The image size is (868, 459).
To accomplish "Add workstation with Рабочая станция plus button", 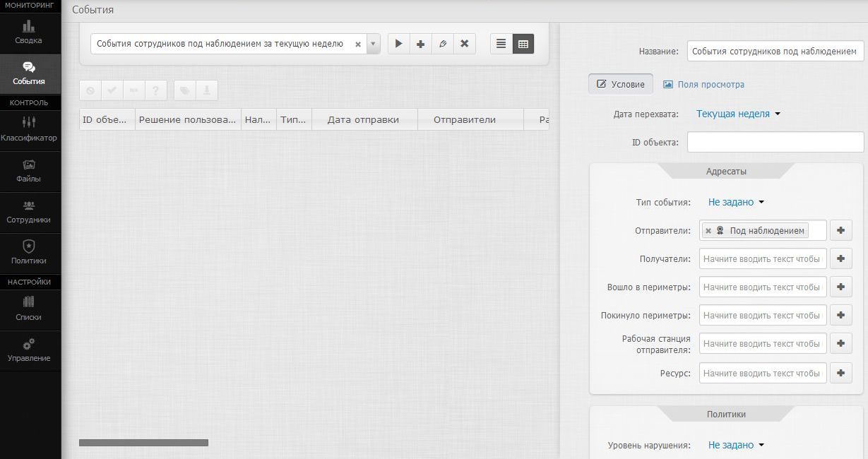I will pyautogui.click(x=840, y=343).
